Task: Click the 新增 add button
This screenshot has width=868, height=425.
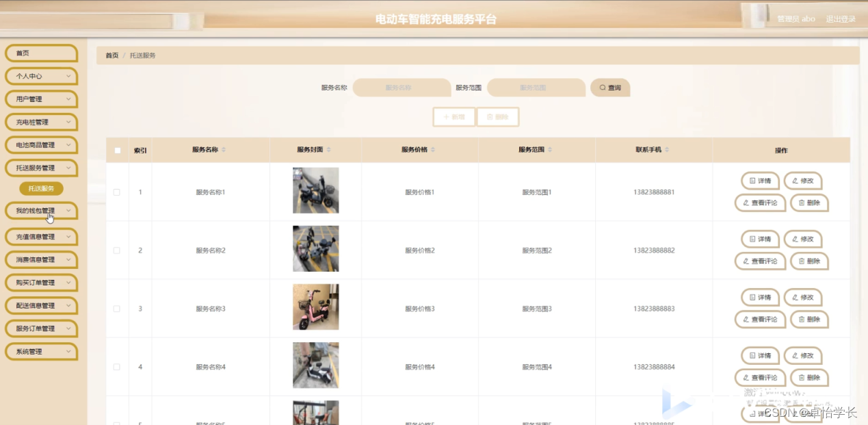Action: 454,117
